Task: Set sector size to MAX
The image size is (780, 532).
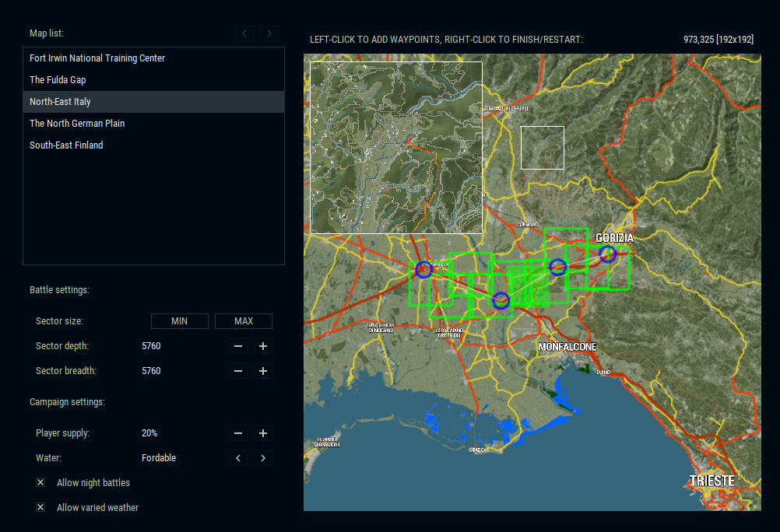Action: point(244,321)
